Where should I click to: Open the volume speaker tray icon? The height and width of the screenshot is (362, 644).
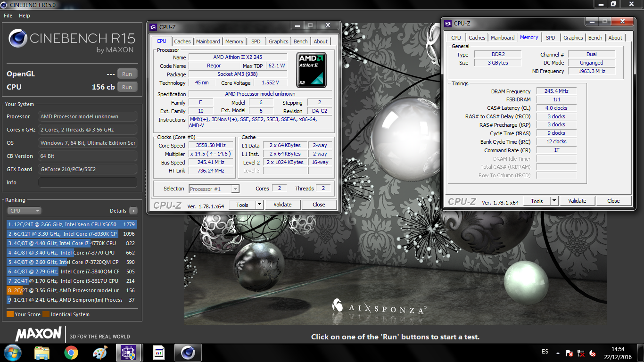(593, 353)
